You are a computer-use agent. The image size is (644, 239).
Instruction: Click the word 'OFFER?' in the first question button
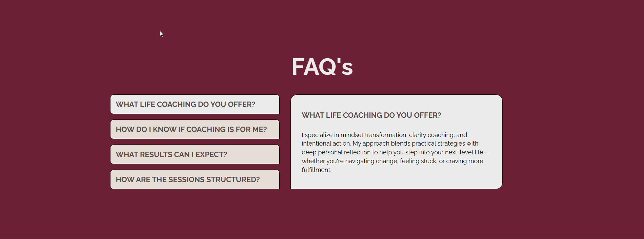coord(241,104)
